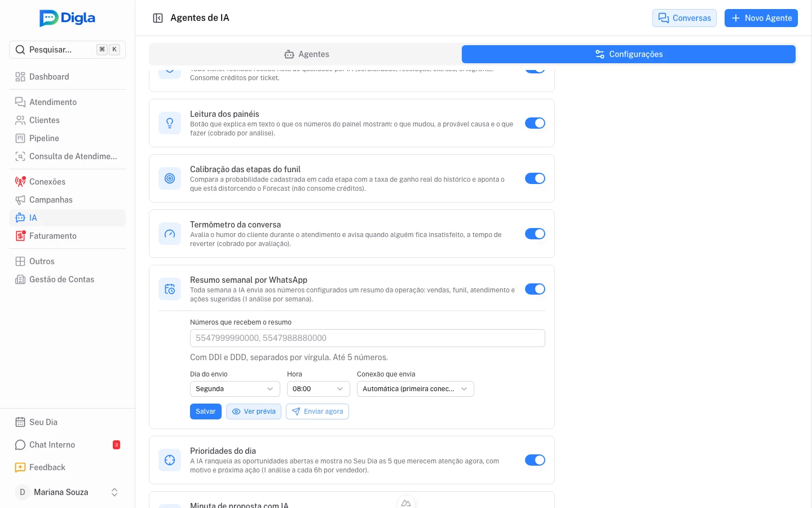Go to Clientes page
This screenshot has height=508, width=812.
[x=67, y=120]
